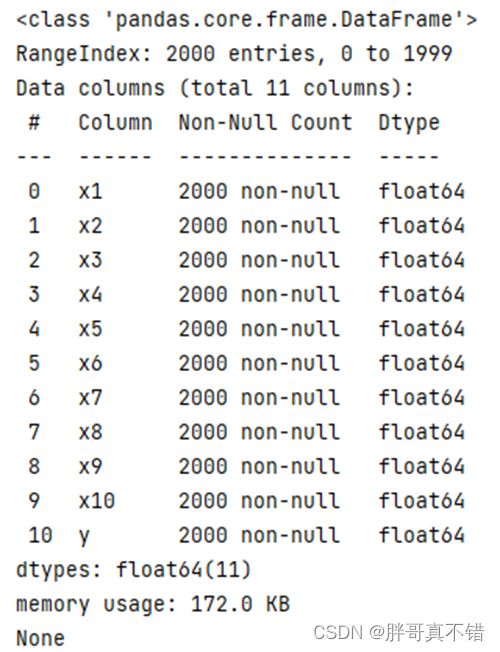Click '2000 non-null' in x9 row
The width and height of the screenshot is (500, 652).
pyautogui.click(x=259, y=466)
